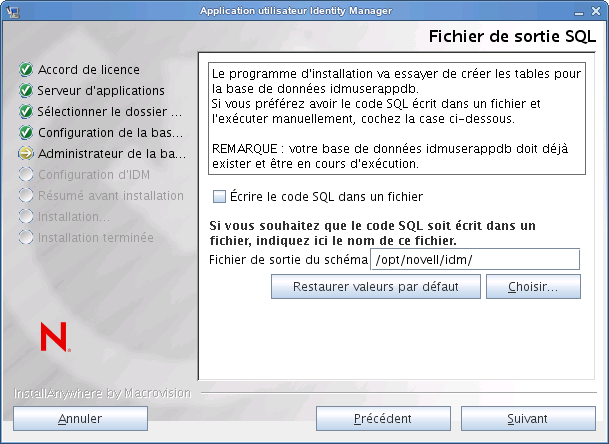
Task: Click the 'Installation terminée' step label
Action: [x=96, y=237]
